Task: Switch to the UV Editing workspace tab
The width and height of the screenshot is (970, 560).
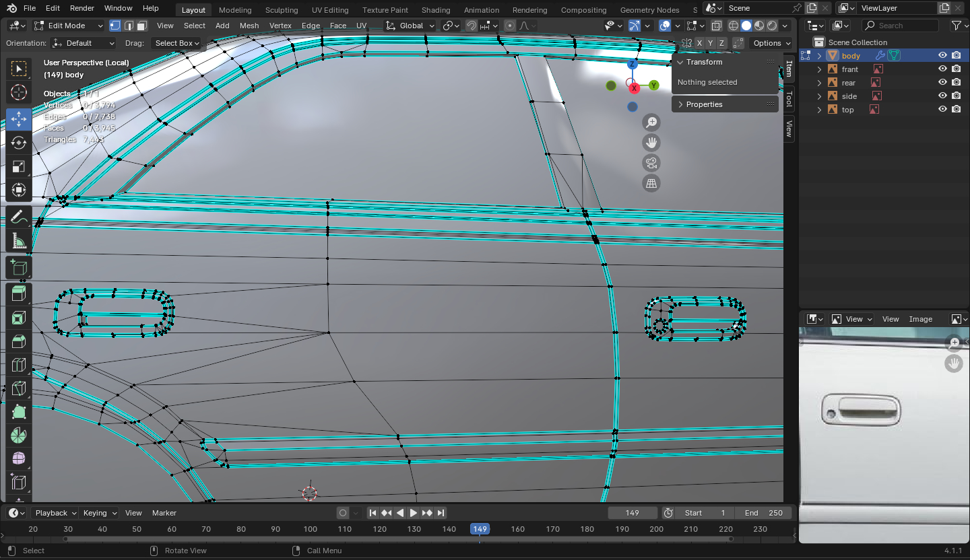Action: click(330, 10)
